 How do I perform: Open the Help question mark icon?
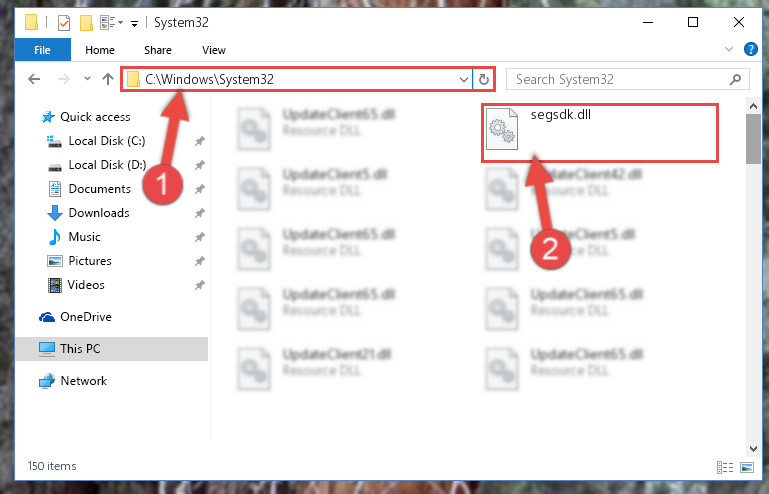pyautogui.click(x=750, y=50)
